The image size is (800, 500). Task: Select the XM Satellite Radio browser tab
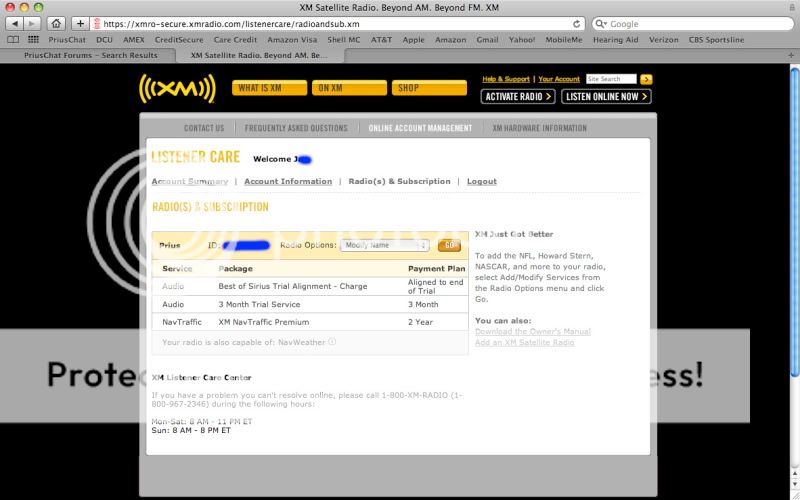point(259,55)
